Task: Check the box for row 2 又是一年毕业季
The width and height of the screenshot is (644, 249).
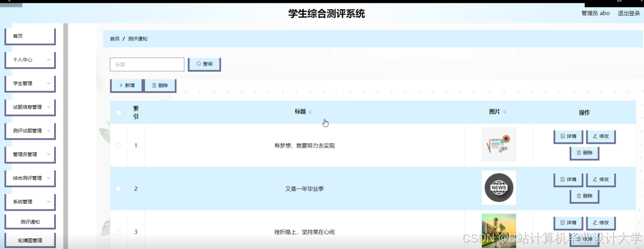Action: (x=118, y=189)
